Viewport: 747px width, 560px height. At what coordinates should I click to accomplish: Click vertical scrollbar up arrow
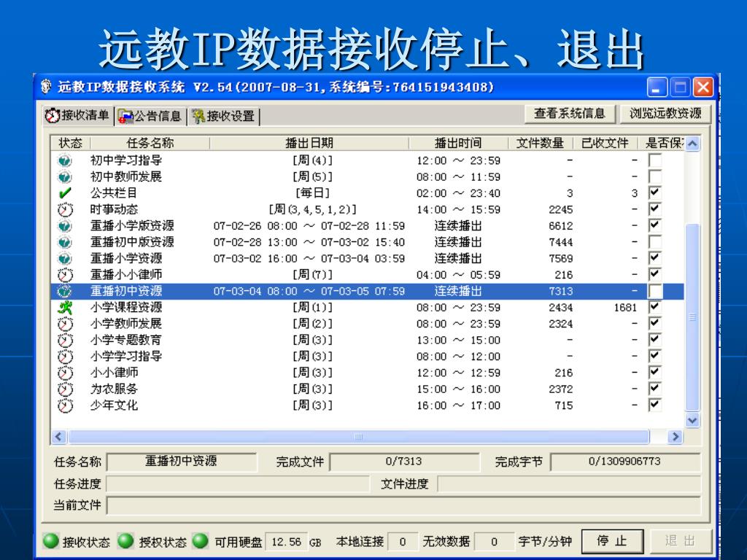pyautogui.click(x=692, y=144)
